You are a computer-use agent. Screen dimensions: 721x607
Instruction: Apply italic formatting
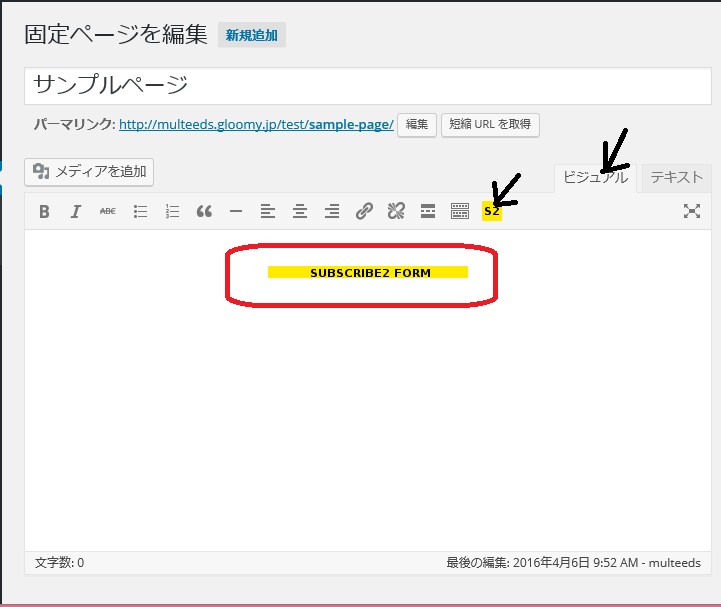point(76,211)
